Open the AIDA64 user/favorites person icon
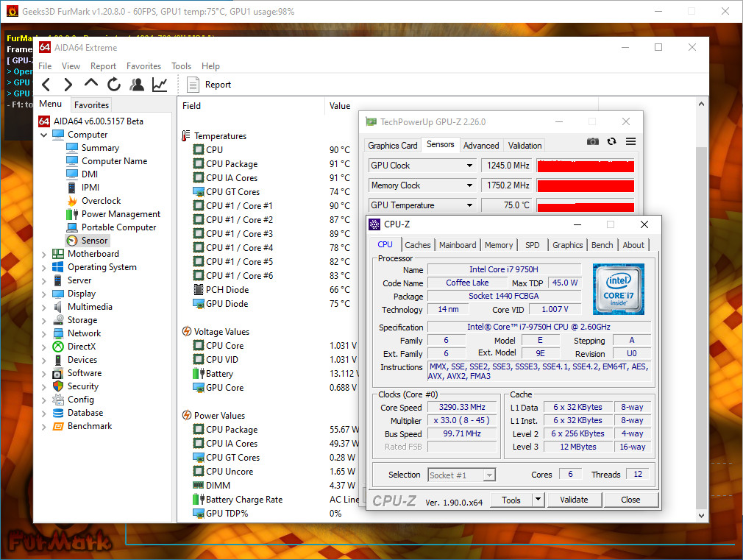 (137, 85)
